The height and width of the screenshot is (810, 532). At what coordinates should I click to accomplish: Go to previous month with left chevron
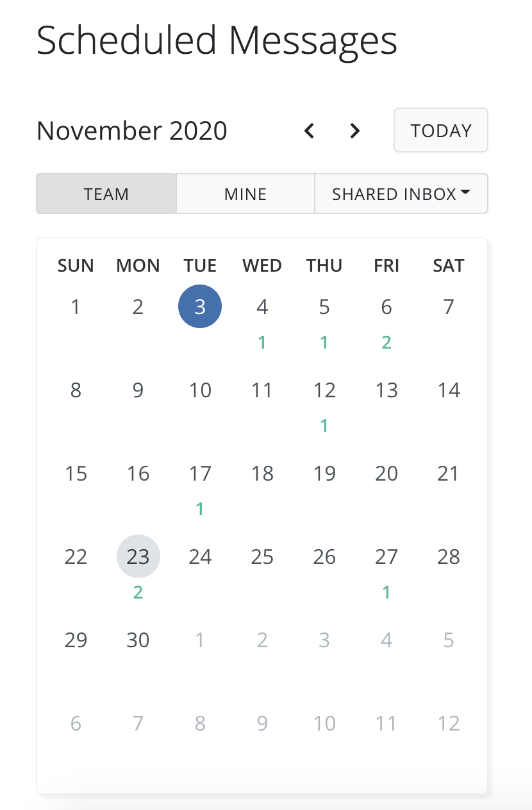(310, 131)
